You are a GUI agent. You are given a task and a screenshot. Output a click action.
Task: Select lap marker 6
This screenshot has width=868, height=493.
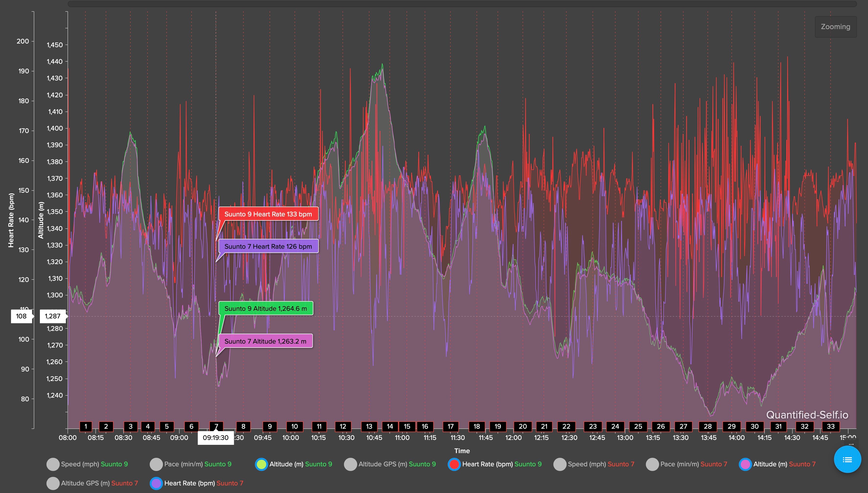[191, 427]
